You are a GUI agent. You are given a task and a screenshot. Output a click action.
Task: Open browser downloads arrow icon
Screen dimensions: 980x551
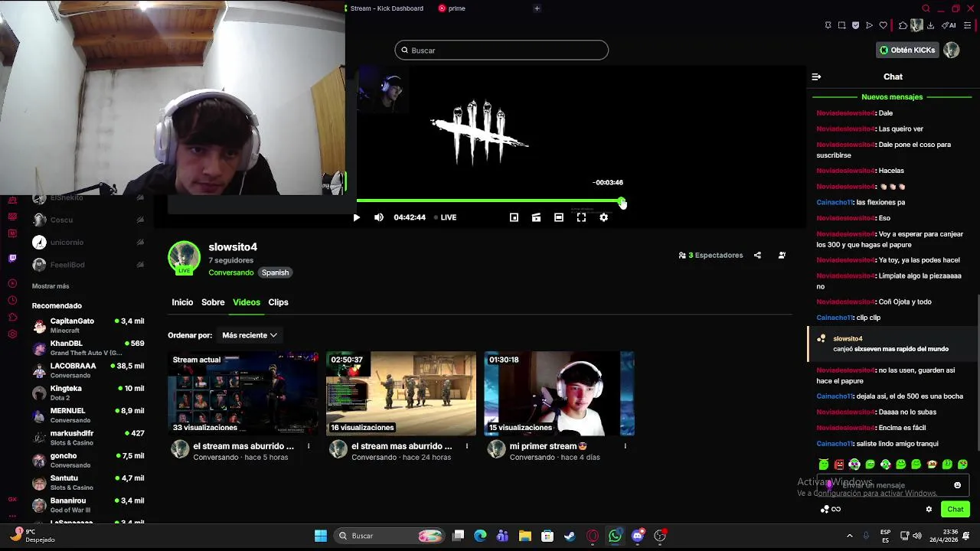(x=930, y=25)
